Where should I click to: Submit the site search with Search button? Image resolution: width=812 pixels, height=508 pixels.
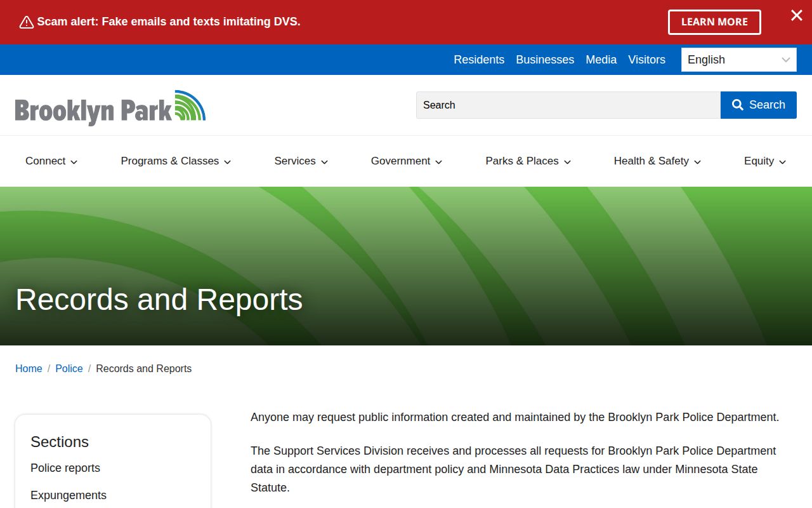[759, 105]
